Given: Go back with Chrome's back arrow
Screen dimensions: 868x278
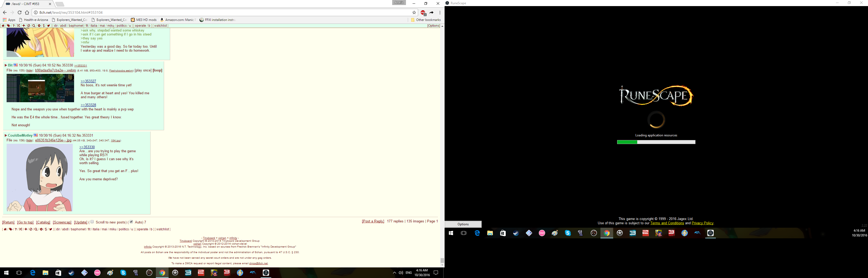Looking at the screenshot, I should [x=5, y=12].
